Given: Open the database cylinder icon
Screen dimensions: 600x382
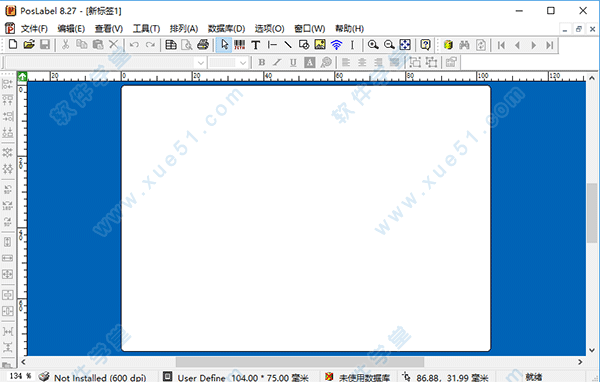Looking at the screenshot, I should tap(448, 45).
